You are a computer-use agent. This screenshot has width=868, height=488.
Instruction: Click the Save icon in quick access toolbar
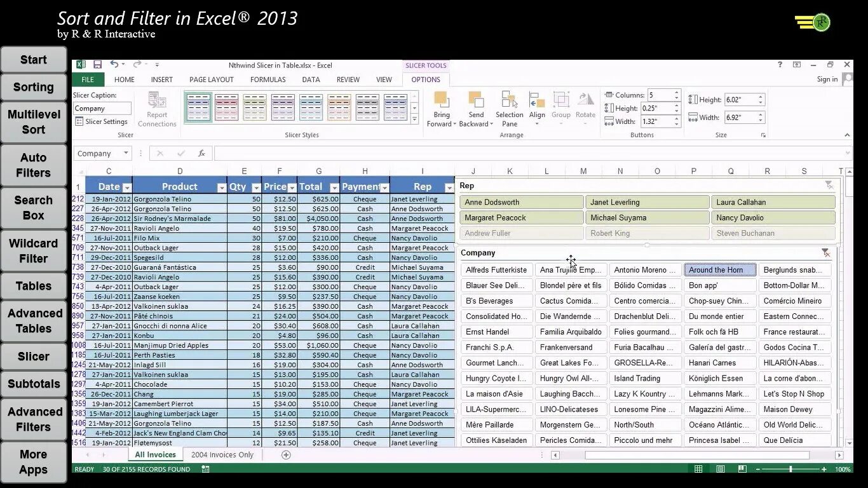(x=97, y=65)
